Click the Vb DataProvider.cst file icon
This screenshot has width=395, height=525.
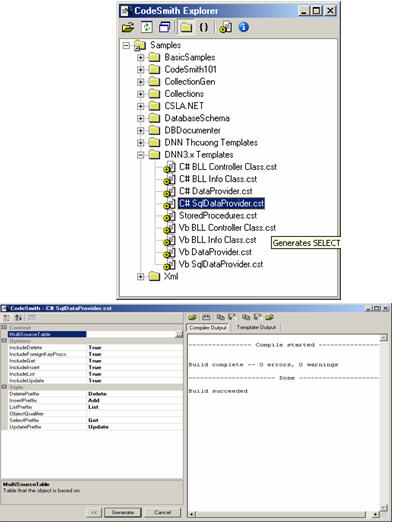coord(169,253)
